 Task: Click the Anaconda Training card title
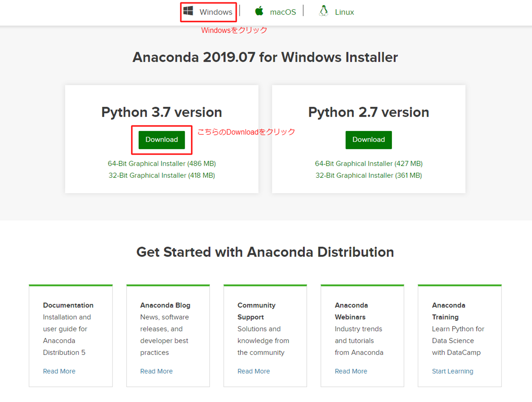click(449, 311)
